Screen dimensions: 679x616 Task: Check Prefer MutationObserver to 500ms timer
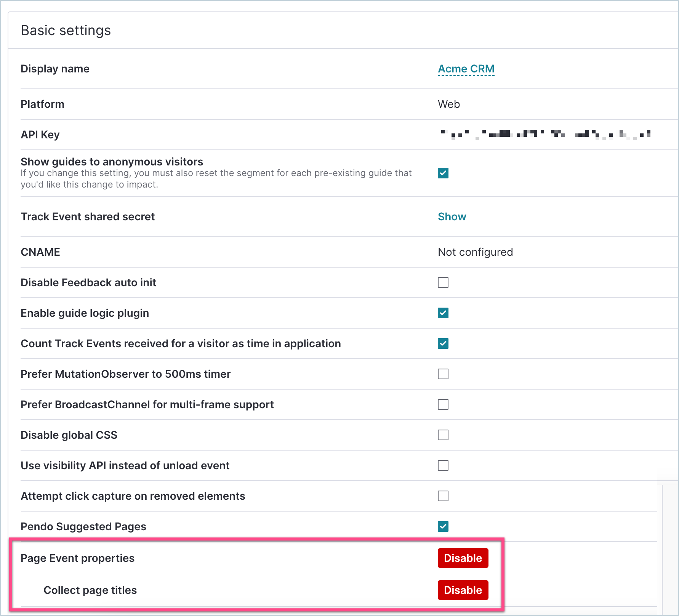click(443, 374)
